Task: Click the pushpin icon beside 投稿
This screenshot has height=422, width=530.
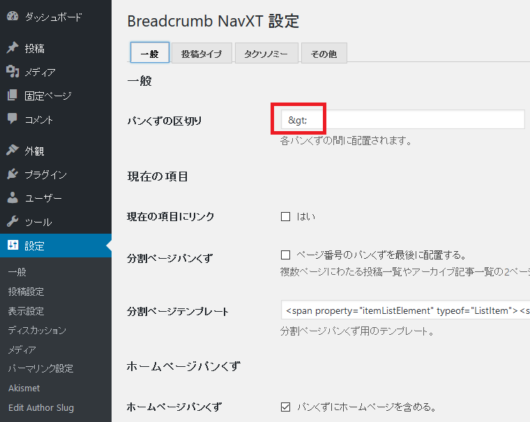Action: 13,48
